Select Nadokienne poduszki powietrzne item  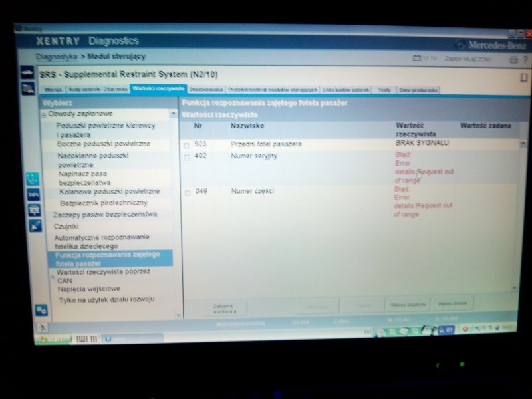coord(93,160)
